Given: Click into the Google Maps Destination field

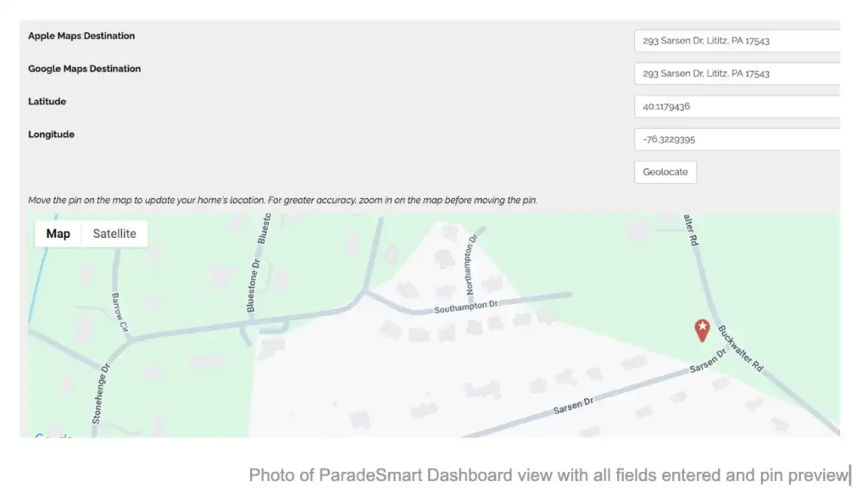Looking at the screenshot, I should pos(736,74).
